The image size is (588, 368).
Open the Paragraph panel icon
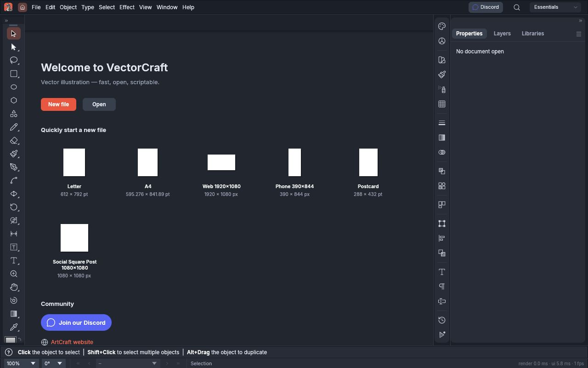coord(442,287)
